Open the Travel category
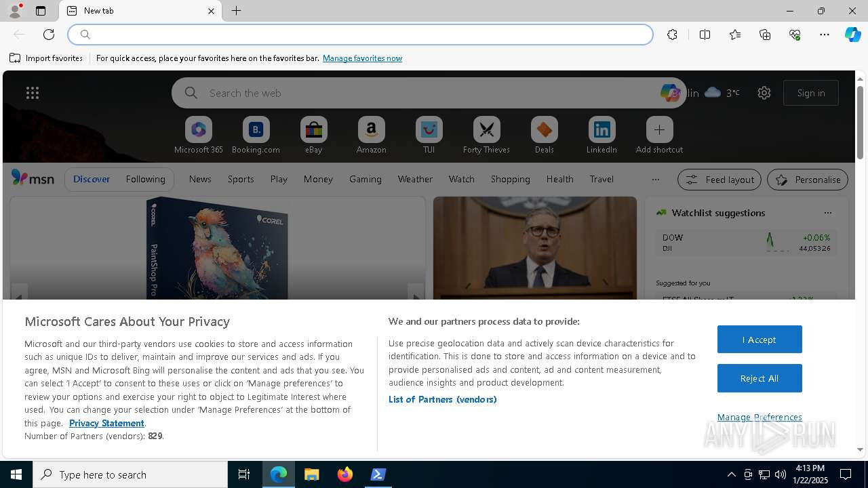Viewport: 868px width, 488px height. (601, 179)
